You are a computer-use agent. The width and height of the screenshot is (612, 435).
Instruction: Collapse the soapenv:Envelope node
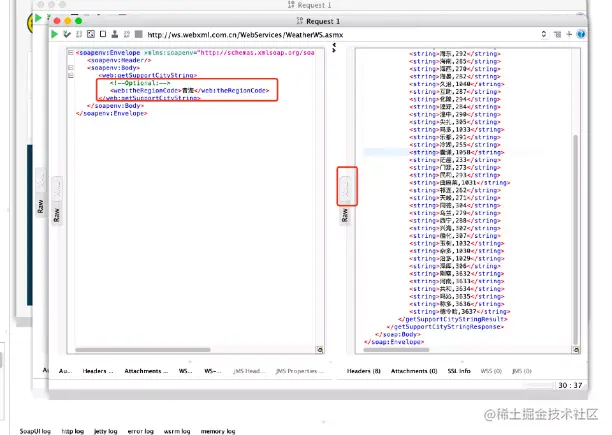[71, 52]
